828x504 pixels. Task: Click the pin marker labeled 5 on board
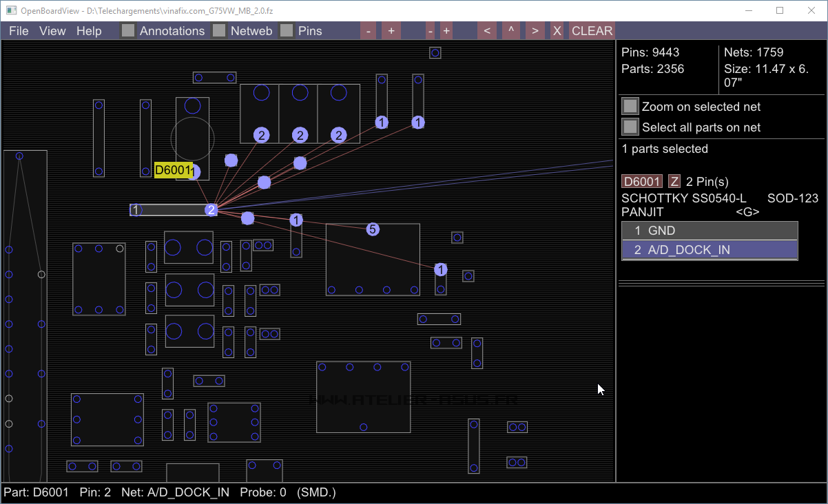tap(373, 229)
